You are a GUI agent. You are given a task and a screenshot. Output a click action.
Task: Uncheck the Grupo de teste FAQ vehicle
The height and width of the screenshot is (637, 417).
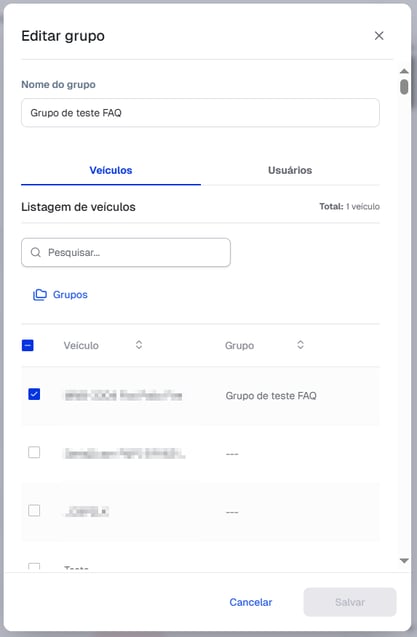(x=34, y=394)
